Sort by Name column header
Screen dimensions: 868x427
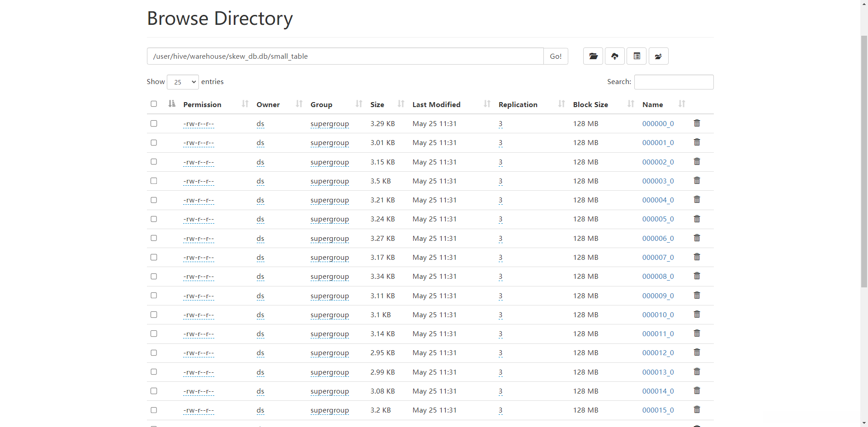coord(652,104)
